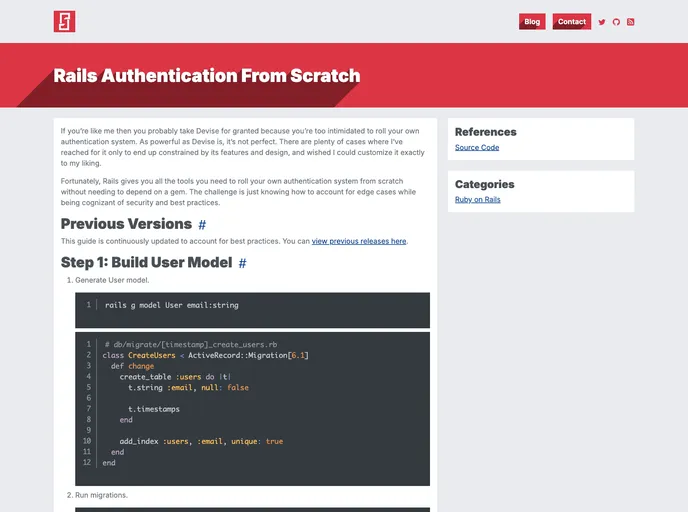The width and height of the screenshot is (688, 512).
Task: Click the 'class CreateUsers' code line
Action: coord(205,355)
